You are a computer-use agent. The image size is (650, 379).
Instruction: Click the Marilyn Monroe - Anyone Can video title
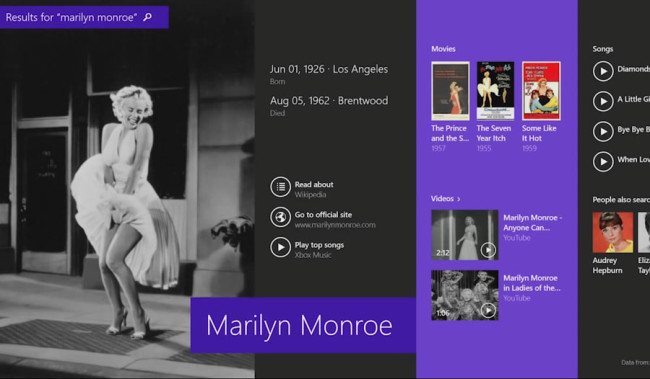532,223
